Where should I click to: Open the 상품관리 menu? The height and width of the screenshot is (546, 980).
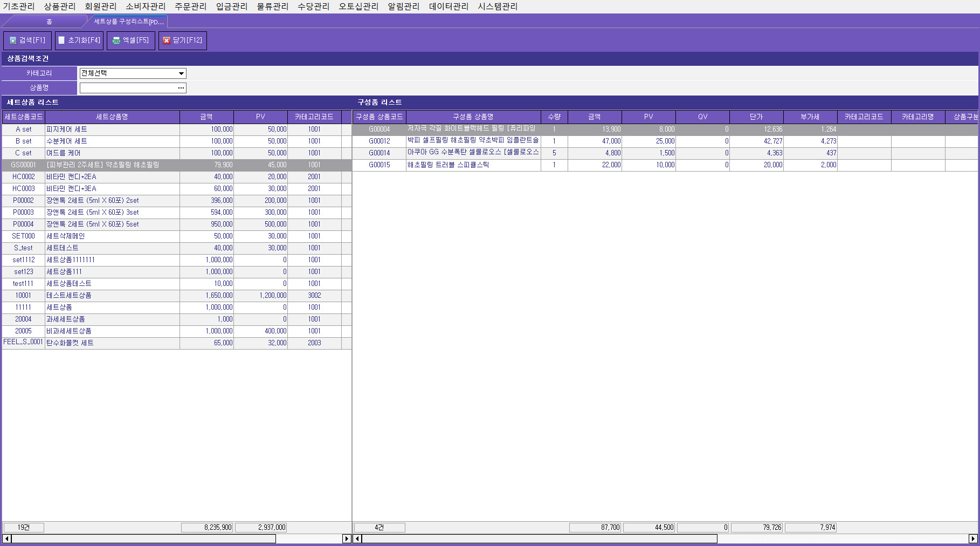[60, 6]
